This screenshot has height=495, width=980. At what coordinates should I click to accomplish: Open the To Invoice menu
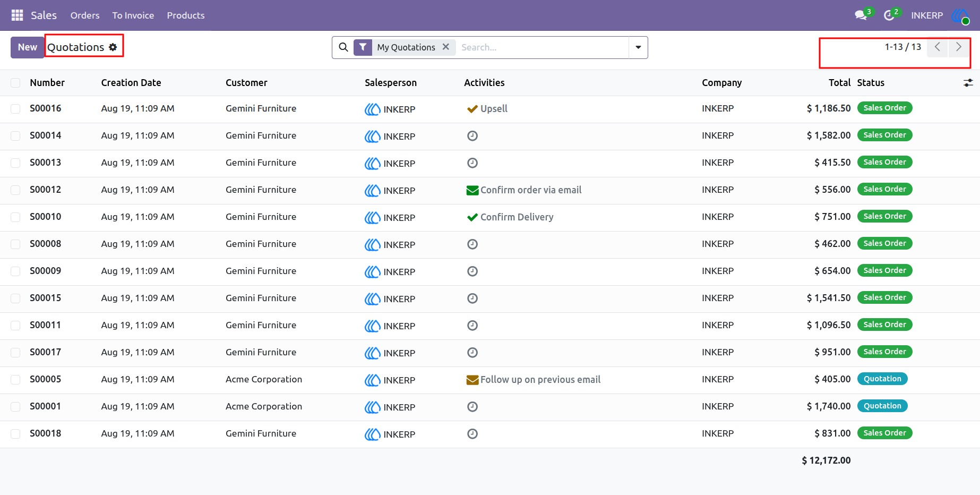[x=133, y=15]
